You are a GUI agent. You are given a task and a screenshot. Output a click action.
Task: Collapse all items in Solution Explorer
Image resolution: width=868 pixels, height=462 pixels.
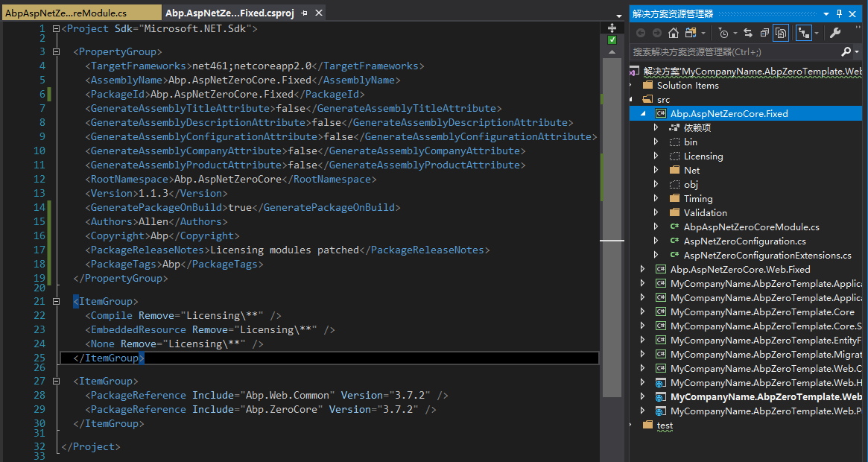[x=764, y=34]
